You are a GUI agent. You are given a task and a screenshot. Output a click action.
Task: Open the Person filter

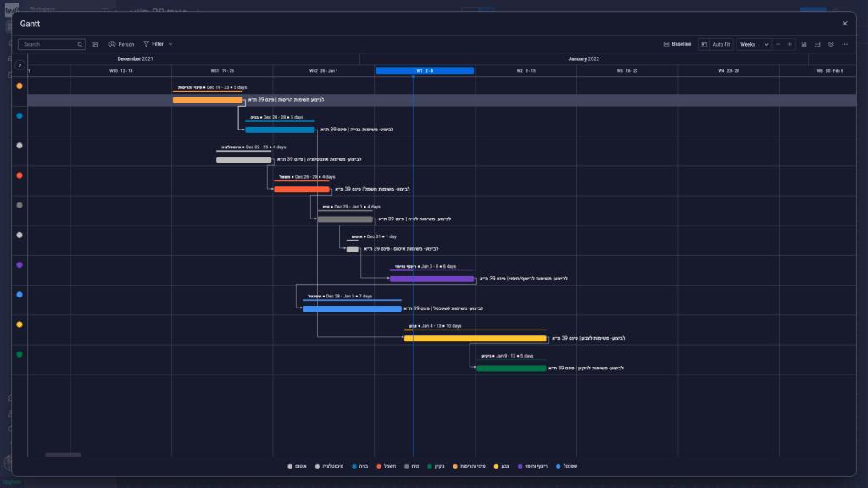pos(121,44)
